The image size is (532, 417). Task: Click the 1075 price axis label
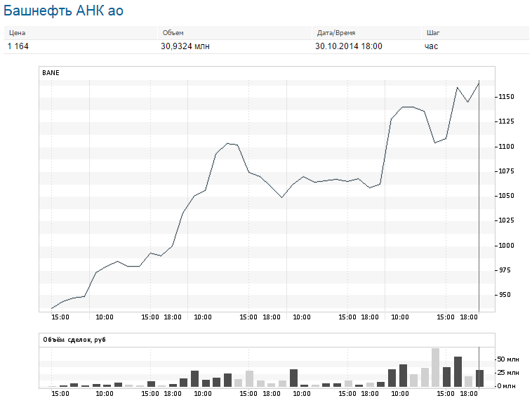506,171
